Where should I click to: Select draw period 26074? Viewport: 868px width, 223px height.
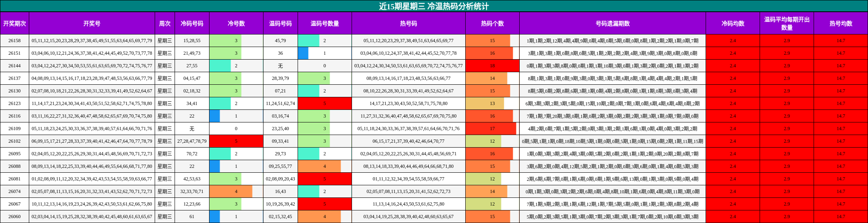coord(15,191)
